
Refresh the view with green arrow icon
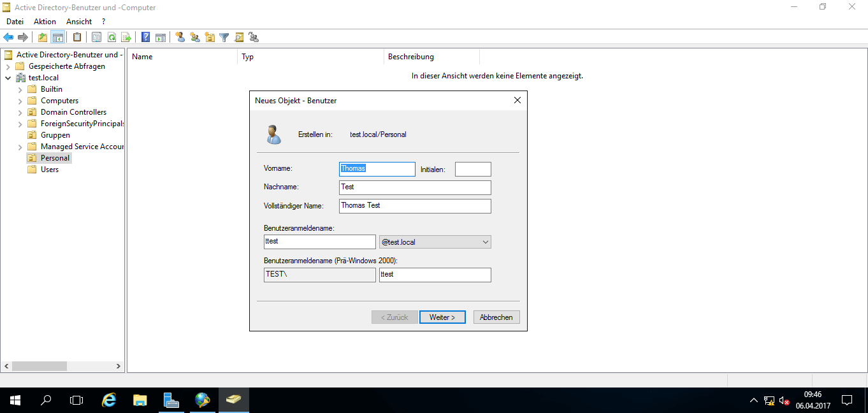(x=112, y=38)
